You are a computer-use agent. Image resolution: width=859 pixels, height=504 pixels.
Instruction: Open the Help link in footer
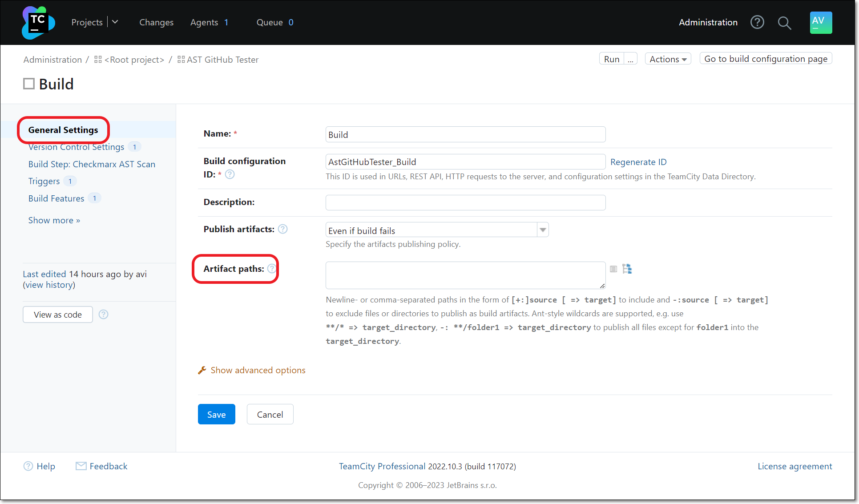tap(46, 466)
